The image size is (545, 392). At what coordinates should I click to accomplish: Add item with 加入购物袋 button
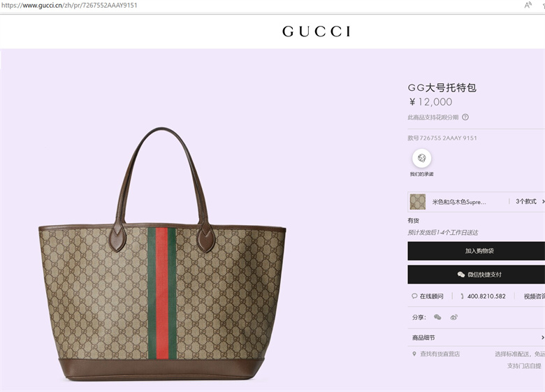pyautogui.click(x=477, y=251)
